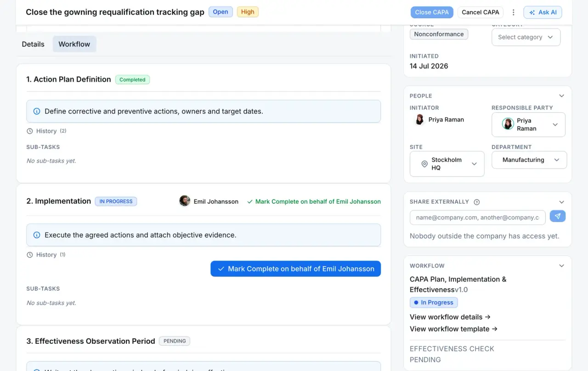Click the green Mark Complete on behalf link
588x371 pixels.
tap(314, 201)
